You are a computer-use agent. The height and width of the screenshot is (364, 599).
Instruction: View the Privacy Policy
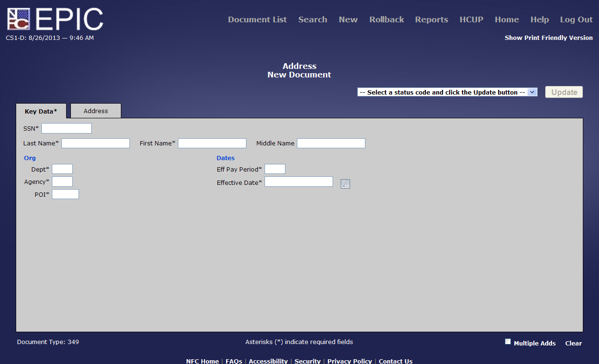coord(349,361)
